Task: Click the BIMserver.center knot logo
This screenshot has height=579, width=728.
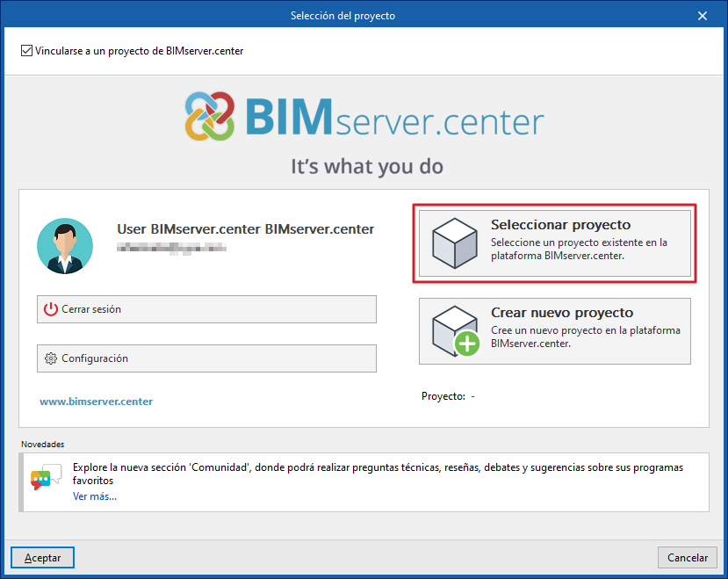Action: click(209, 116)
